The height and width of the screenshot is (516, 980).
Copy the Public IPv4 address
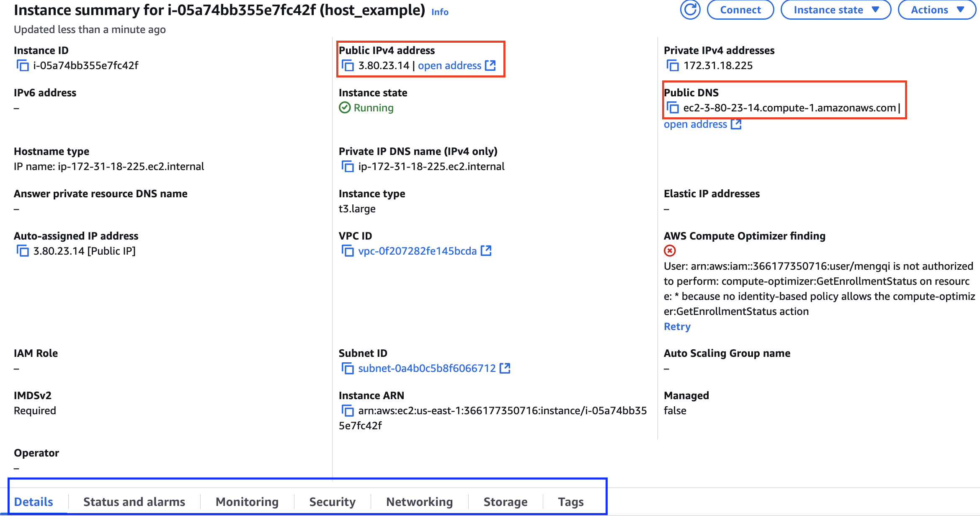348,66
